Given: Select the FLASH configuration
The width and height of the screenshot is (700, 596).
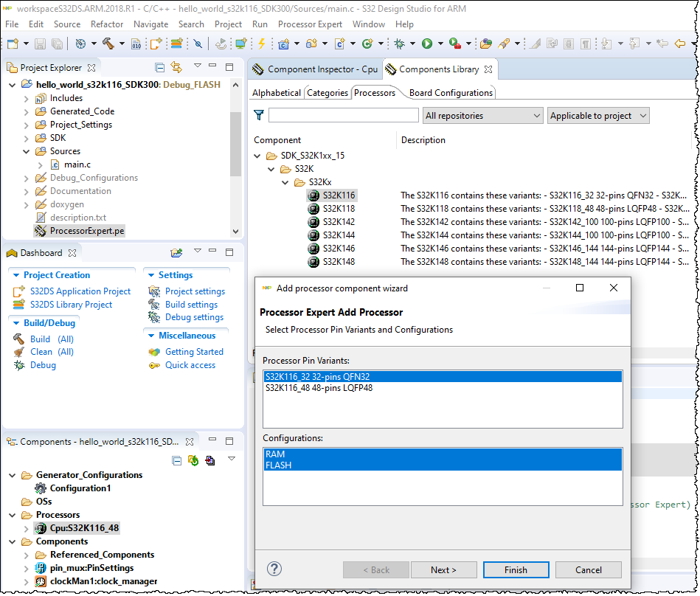Looking at the screenshot, I should pos(443,465).
